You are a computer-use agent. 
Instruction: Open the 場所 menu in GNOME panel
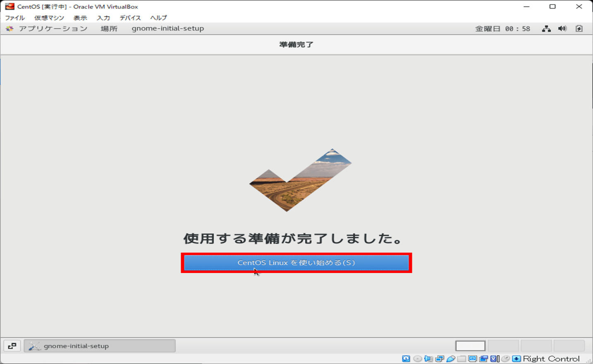tap(109, 29)
